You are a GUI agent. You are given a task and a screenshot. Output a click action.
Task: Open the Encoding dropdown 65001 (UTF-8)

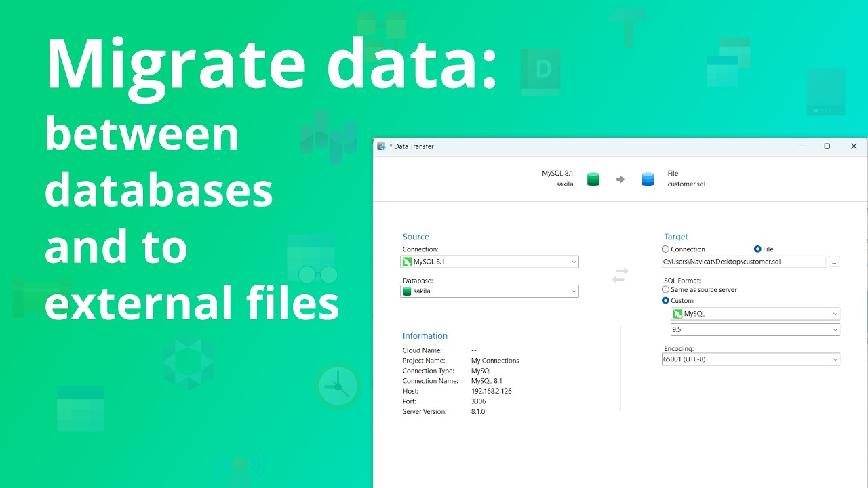tap(751, 359)
